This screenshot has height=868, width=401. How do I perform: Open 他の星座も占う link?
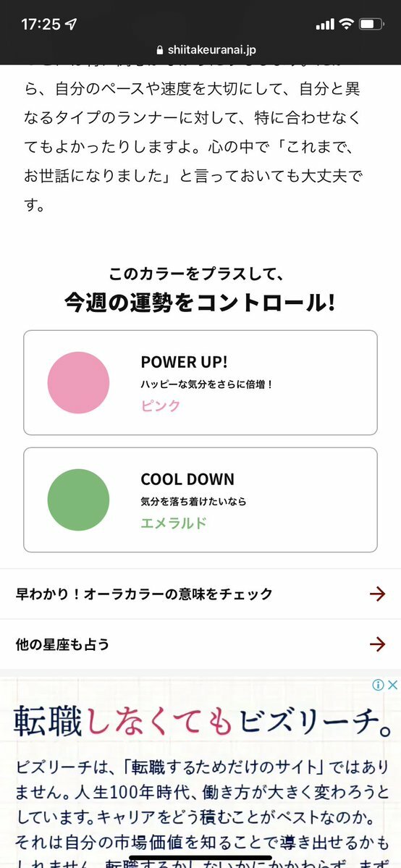click(x=200, y=644)
